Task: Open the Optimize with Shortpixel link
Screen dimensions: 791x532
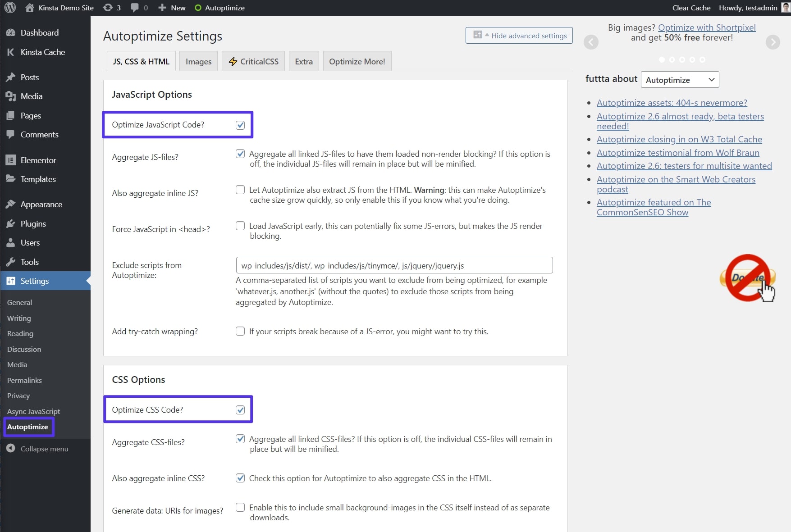Action: pyautogui.click(x=707, y=27)
